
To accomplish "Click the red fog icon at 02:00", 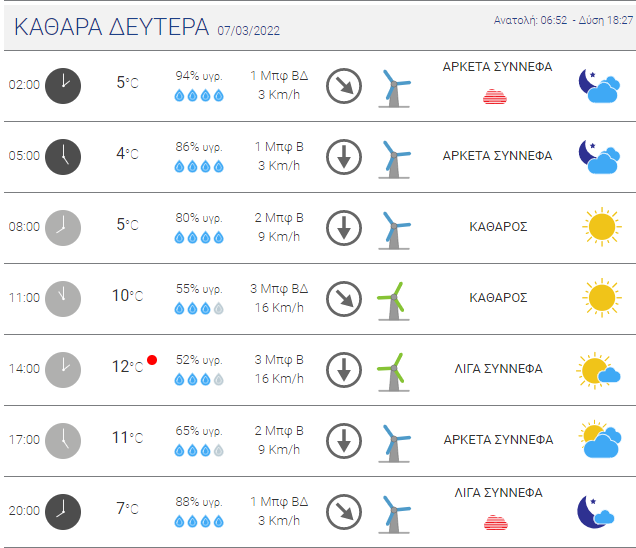I will coord(495,97).
